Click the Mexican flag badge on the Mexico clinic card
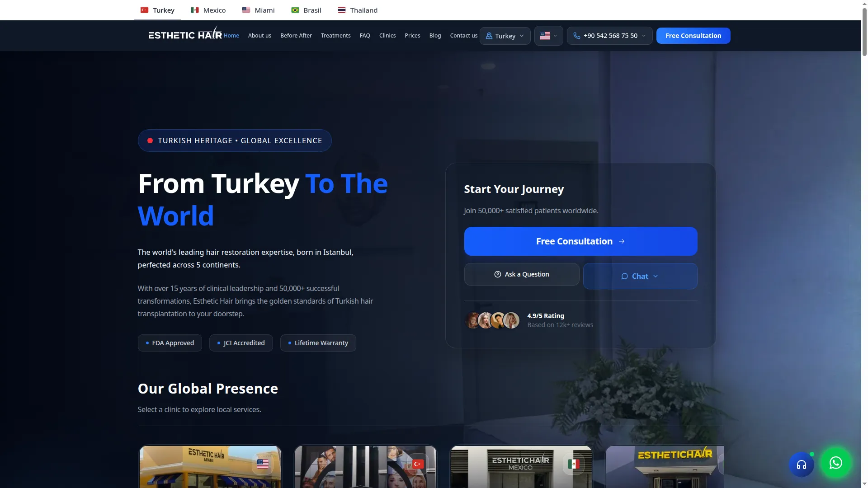The height and width of the screenshot is (488, 868). click(x=573, y=464)
